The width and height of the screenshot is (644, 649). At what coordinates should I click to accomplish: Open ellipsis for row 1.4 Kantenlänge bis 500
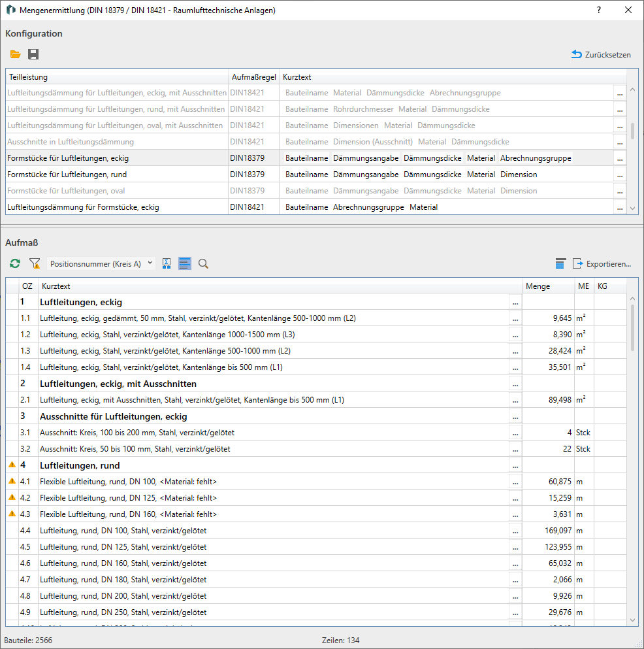click(x=515, y=367)
